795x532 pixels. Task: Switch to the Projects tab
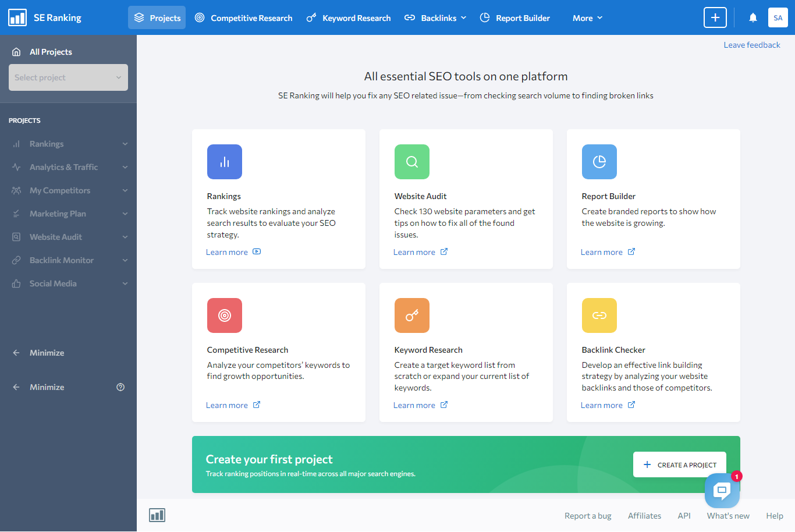coord(157,17)
